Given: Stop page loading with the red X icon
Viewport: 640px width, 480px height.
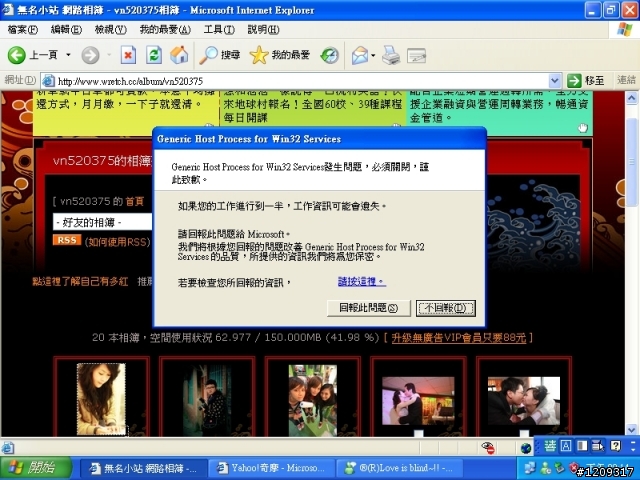Looking at the screenshot, I should click(128, 55).
